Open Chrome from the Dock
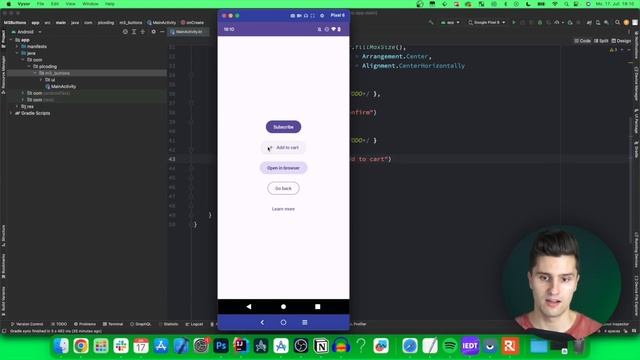The image size is (640, 360). point(81,346)
